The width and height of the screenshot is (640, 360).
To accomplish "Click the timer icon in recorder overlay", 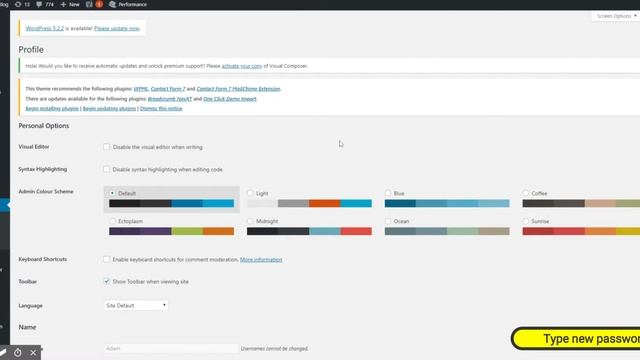I will coord(18,353).
